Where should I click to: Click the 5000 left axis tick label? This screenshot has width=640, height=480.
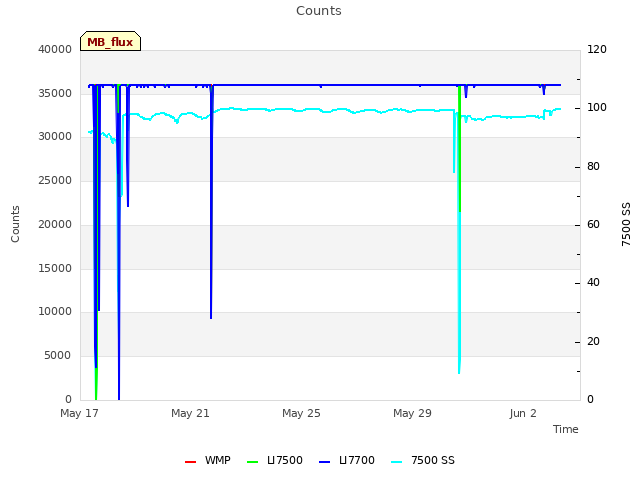[58, 355]
